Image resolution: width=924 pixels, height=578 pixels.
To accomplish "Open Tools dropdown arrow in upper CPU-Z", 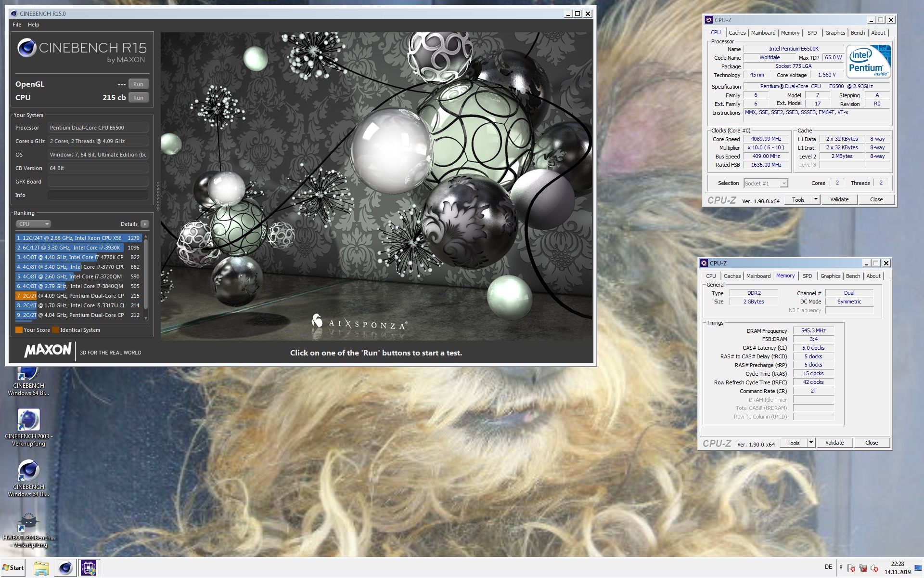I will [816, 199].
